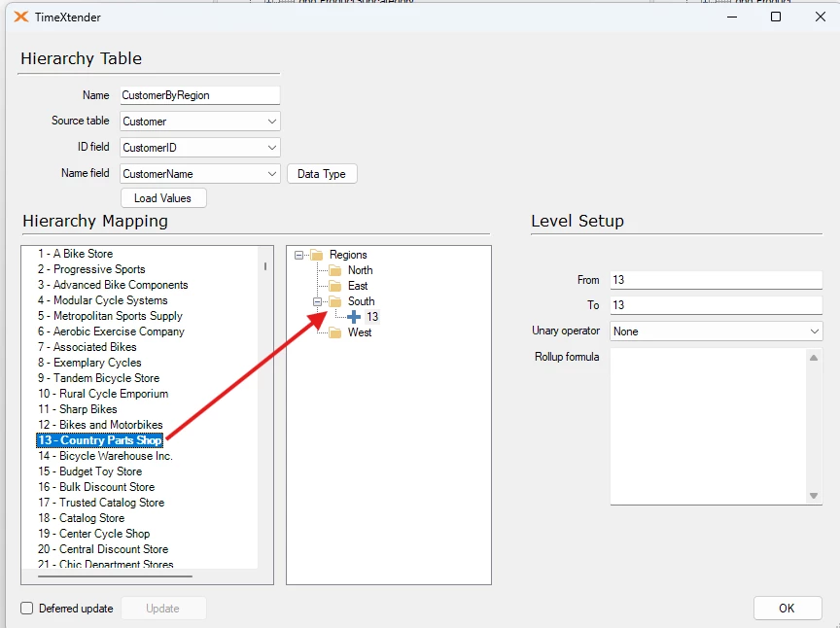840x628 pixels.
Task: Maximize the TimeXtender window
Action: [x=776, y=17]
